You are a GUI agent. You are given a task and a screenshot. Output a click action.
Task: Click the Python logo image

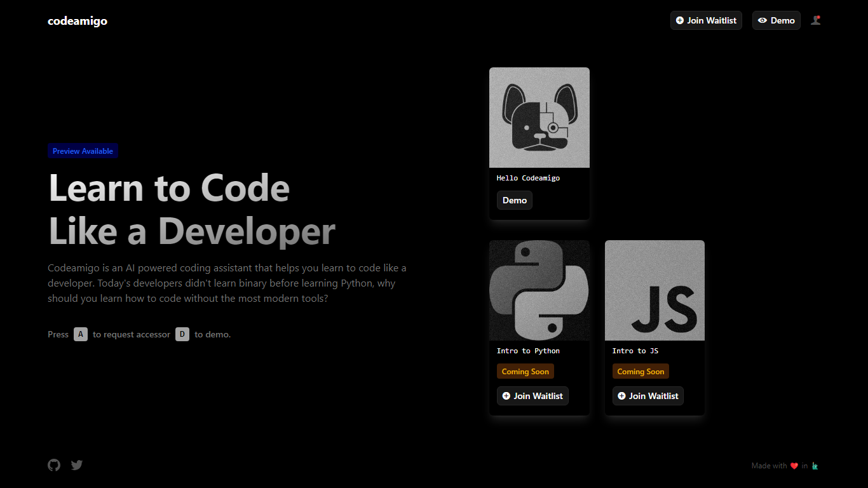click(x=539, y=290)
